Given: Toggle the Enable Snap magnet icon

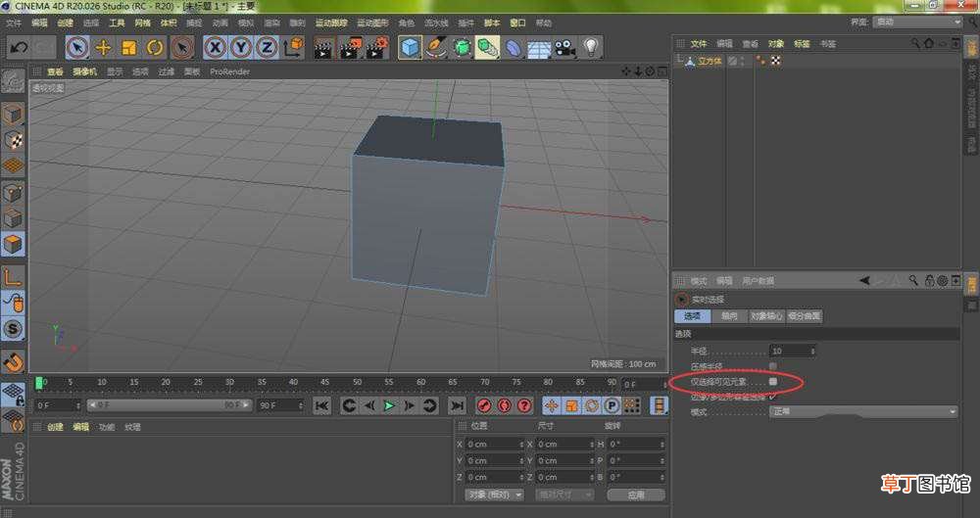Looking at the screenshot, I should [x=13, y=362].
